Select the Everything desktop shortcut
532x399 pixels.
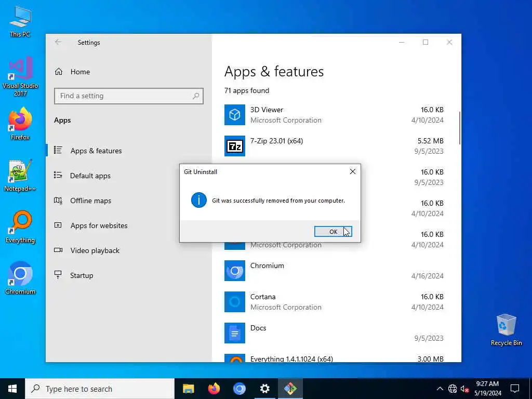(x=20, y=227)
